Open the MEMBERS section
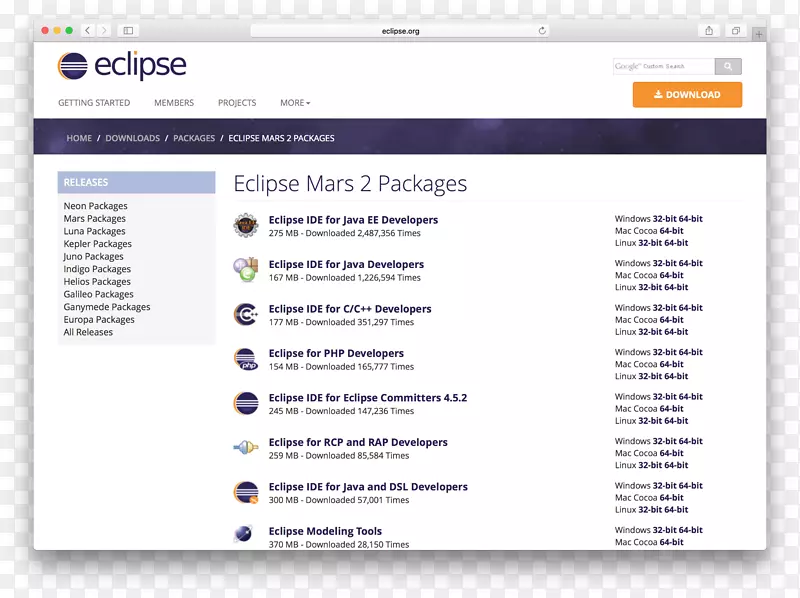 174,102
